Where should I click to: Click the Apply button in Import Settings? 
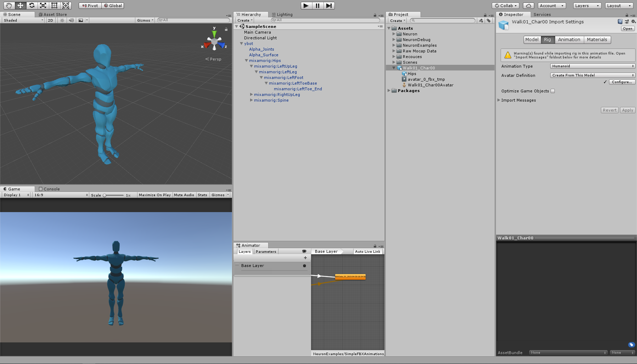pyautogui.click(x=627, y=110)
